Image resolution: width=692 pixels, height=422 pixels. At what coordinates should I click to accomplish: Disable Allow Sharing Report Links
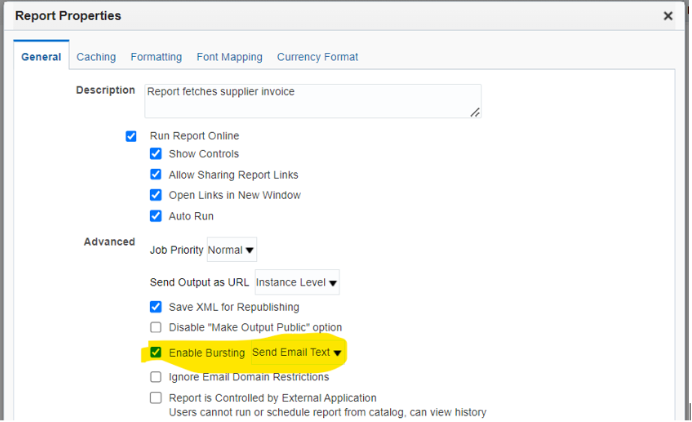tap(155, 175)
